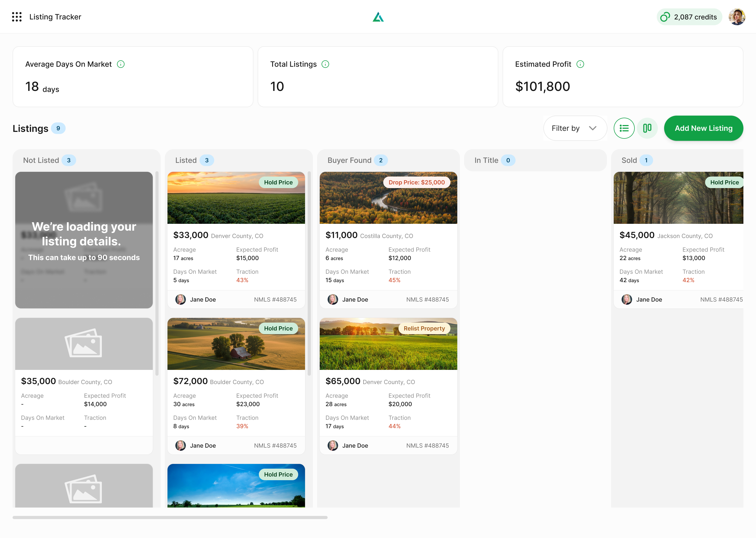
Task: Click the 45% traction value
Action: point(394,280)
